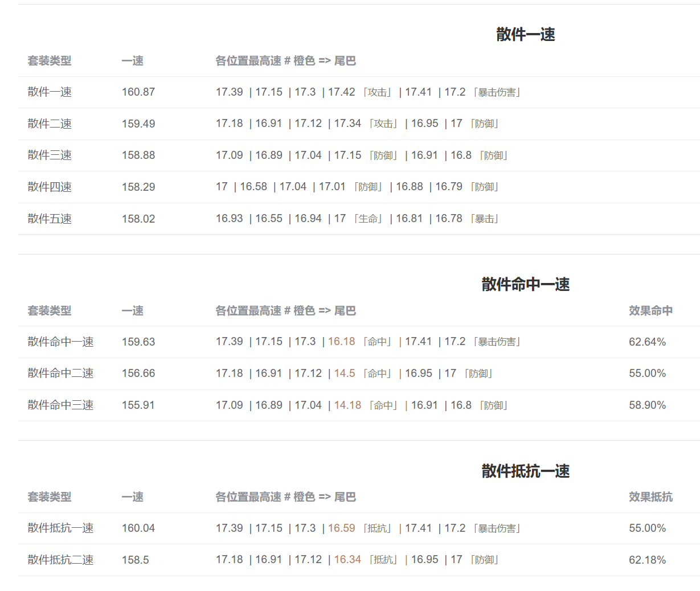Click the orange 16.34 抵抗 speed value
The height and width of the screenshot is (591, 700).
click(x=347, y=559)
